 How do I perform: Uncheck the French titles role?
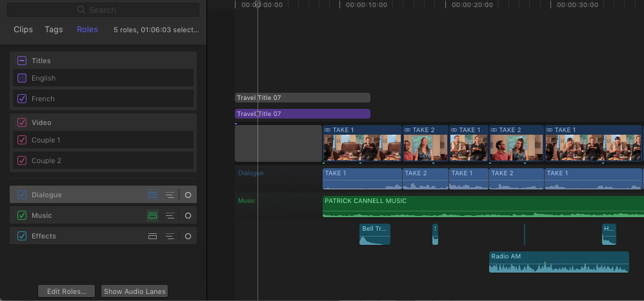point(22,99)
